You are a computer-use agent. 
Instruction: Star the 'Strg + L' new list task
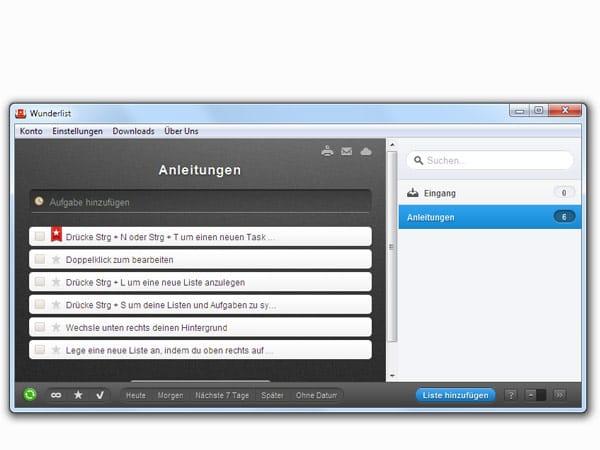pyautogui.click(x=56, y=282)
